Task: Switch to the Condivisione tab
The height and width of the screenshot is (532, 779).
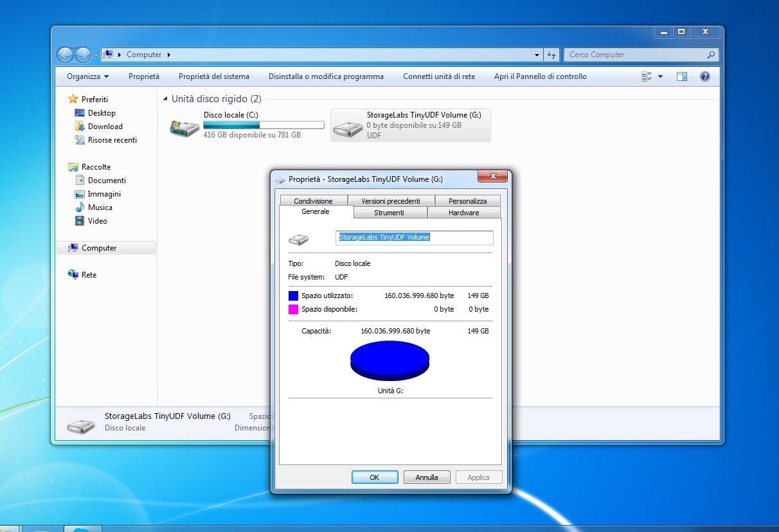Action: click(313, 201)
